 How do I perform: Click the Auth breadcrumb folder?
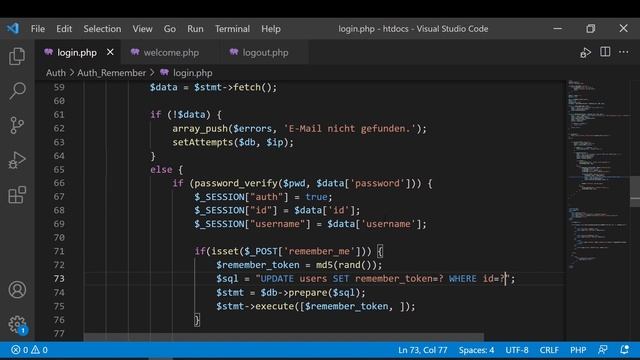tap(56, 73)
